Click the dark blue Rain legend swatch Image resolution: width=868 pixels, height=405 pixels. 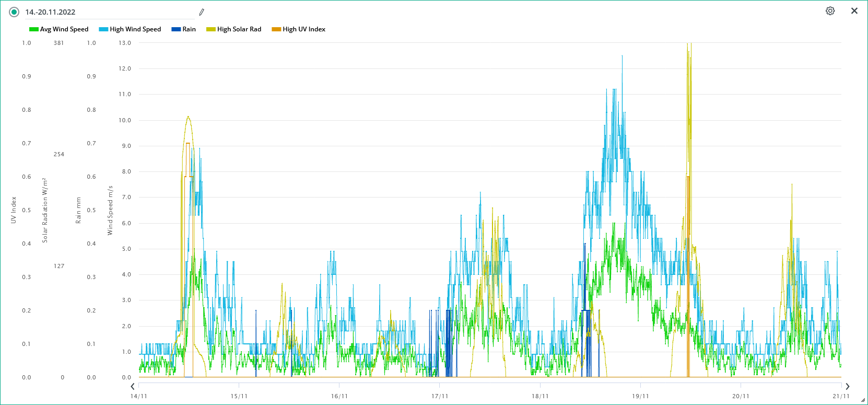176,29
